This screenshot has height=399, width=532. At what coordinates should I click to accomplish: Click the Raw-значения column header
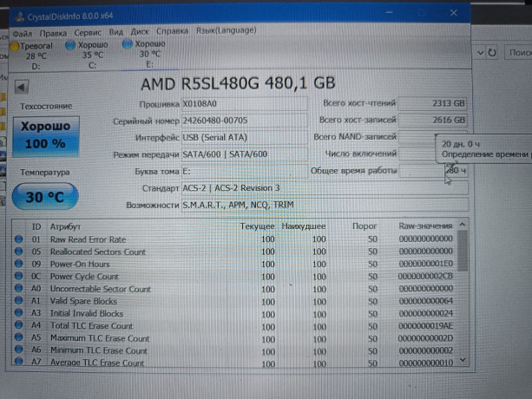tap(425, 226)
